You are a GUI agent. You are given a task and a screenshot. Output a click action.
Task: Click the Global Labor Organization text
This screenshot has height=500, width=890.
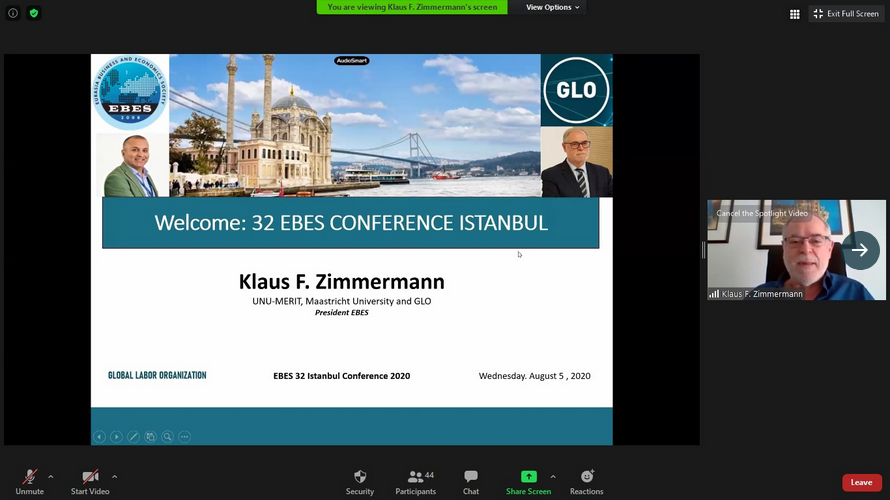click(x=157, y=375)
